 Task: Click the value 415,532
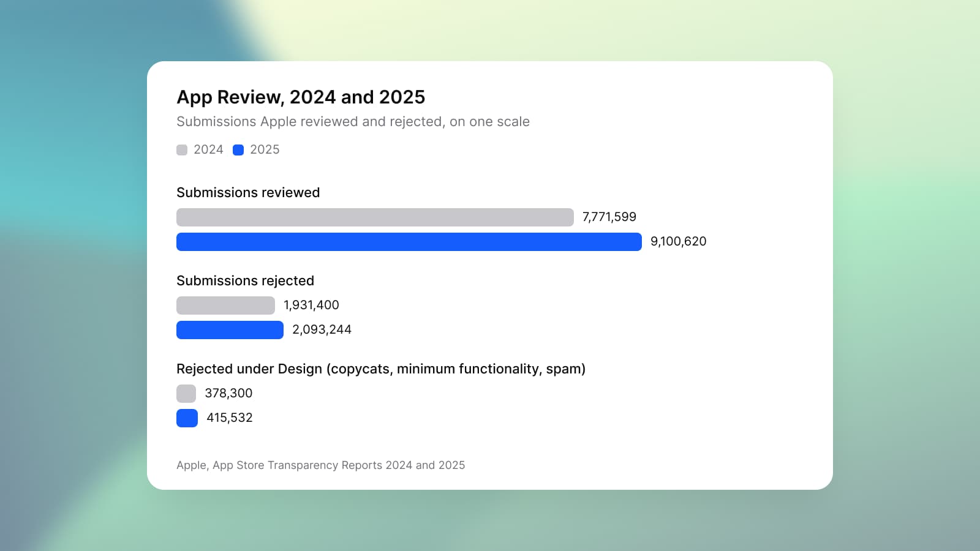pos(230,418)
